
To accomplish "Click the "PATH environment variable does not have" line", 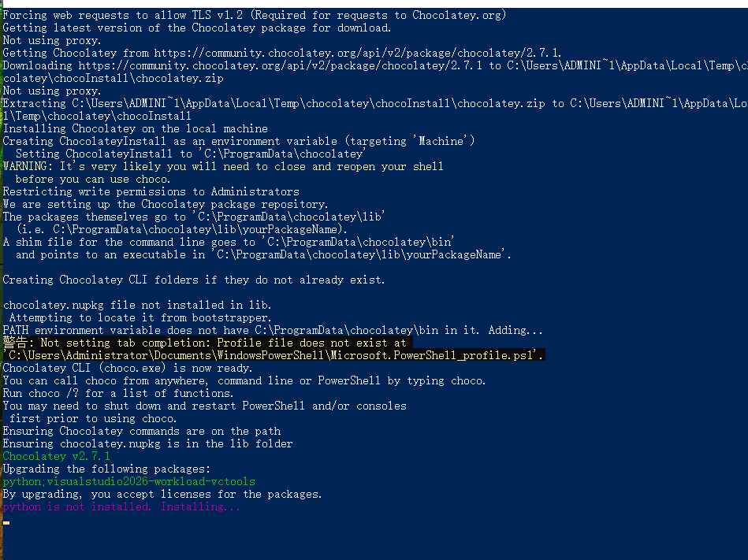I will [273, 330].
